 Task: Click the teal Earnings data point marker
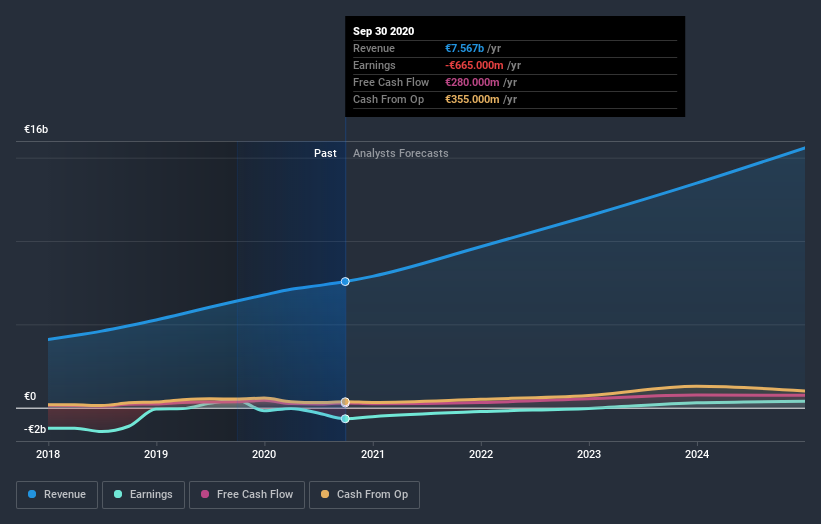345,419
